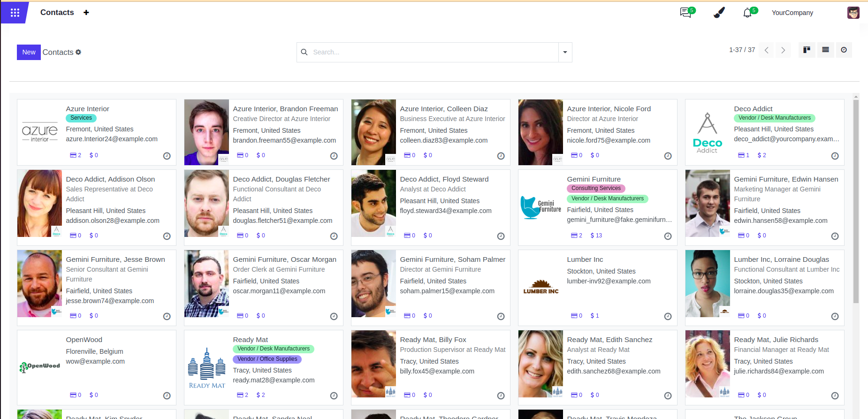Screen dimensions: 868x419
Task: Click activity clock on Julie Richards card
Action: (835, 396)
